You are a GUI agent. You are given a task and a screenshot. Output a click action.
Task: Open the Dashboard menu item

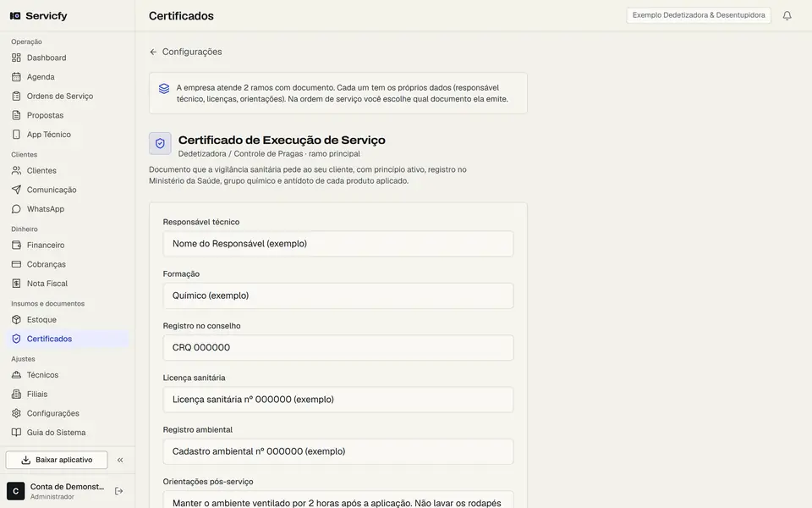tap(68, 58)
